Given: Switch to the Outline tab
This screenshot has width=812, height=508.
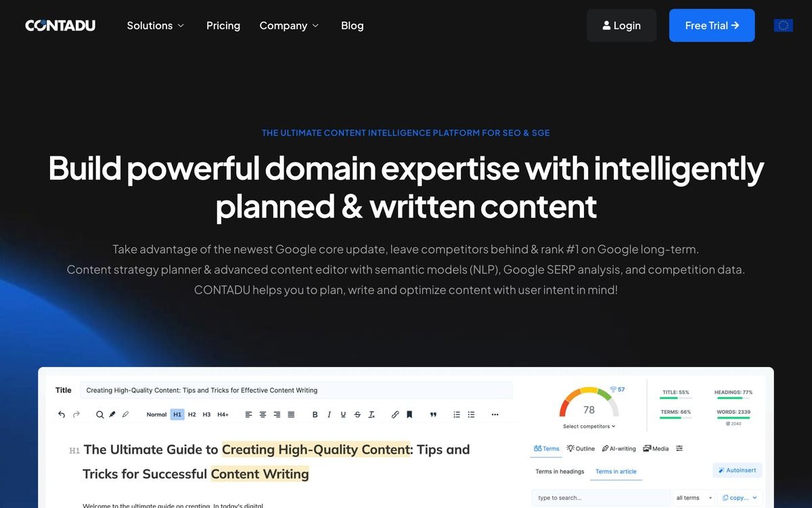Looking at the screenshot, I should pos(581,448).
